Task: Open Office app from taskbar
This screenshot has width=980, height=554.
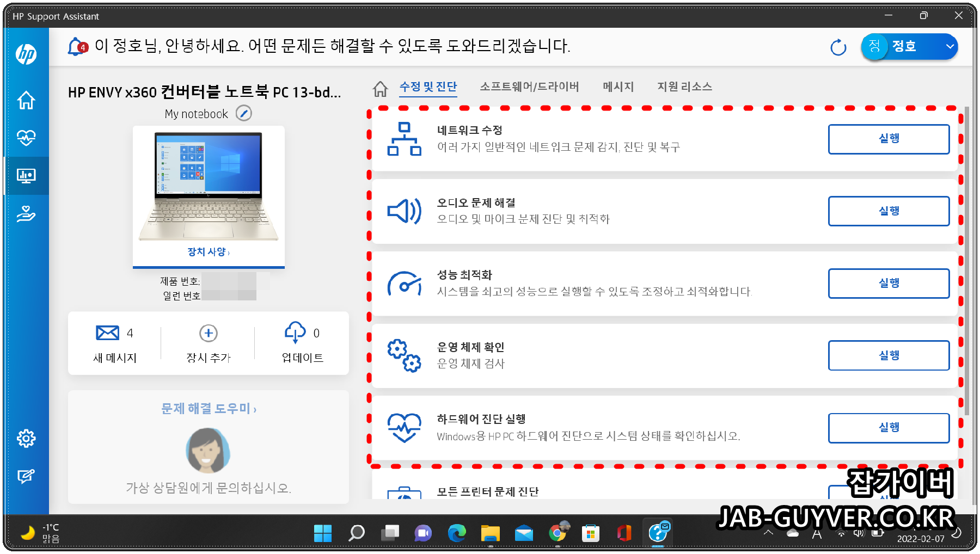Action: tap(624, 533)
